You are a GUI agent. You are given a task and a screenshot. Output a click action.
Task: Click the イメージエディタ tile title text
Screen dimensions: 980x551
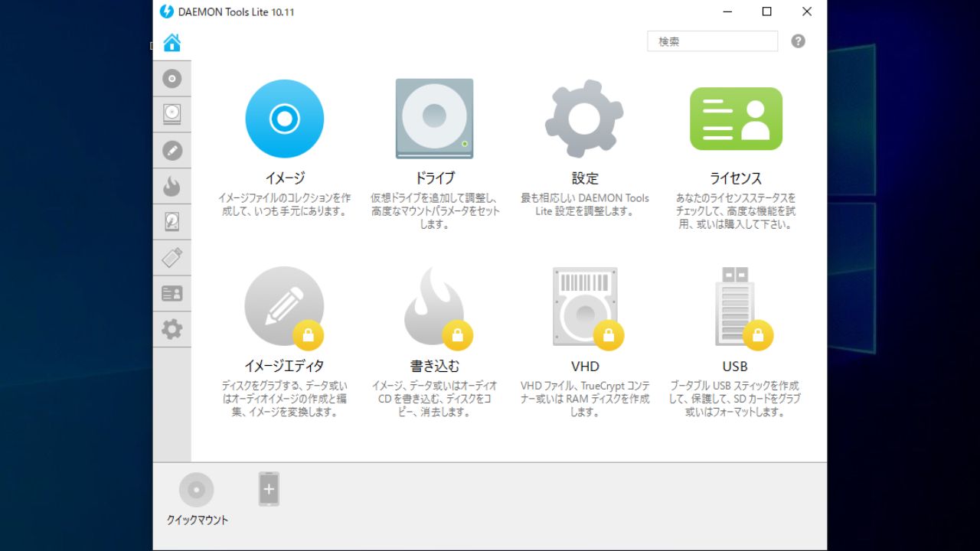[x=285, y=367]
